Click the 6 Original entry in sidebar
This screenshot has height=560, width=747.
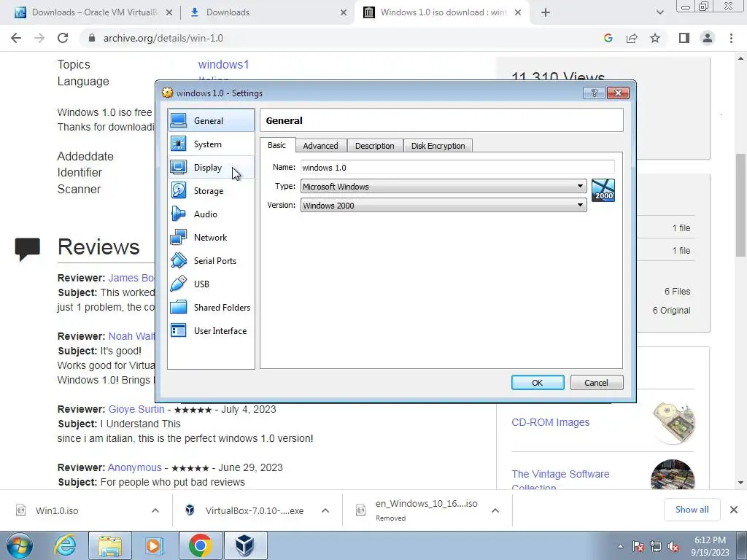(671, 311)
